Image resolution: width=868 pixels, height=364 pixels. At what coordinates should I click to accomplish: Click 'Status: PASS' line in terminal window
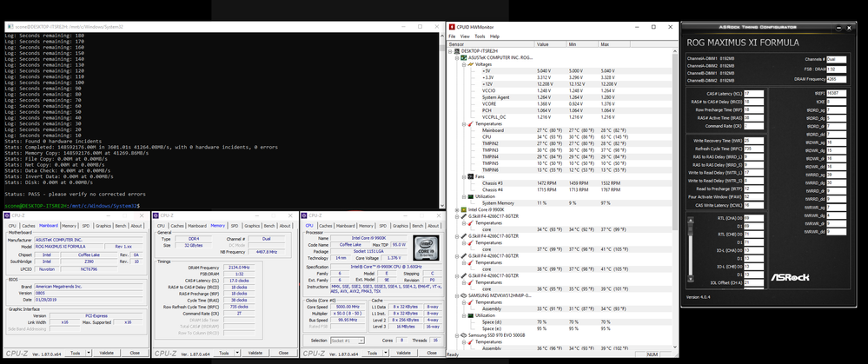[x=75, y=195]
